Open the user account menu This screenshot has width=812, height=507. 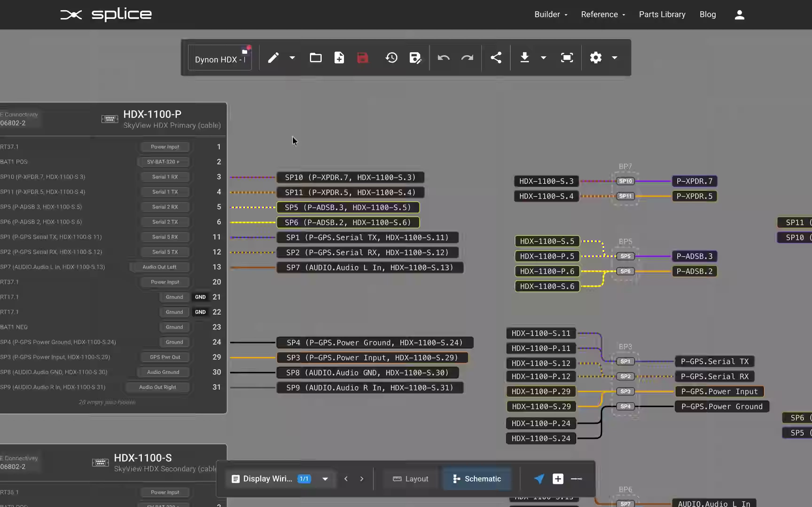pyautogui.click(x=739, y=14)
